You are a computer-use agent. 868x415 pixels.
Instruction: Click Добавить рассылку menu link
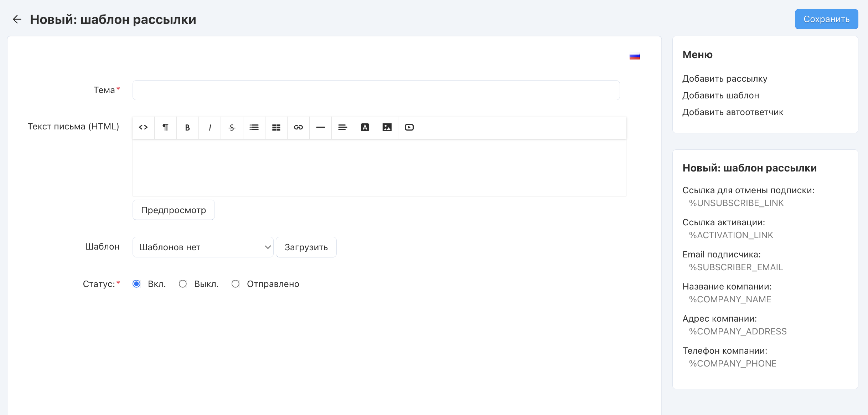[x=724, y=78]
